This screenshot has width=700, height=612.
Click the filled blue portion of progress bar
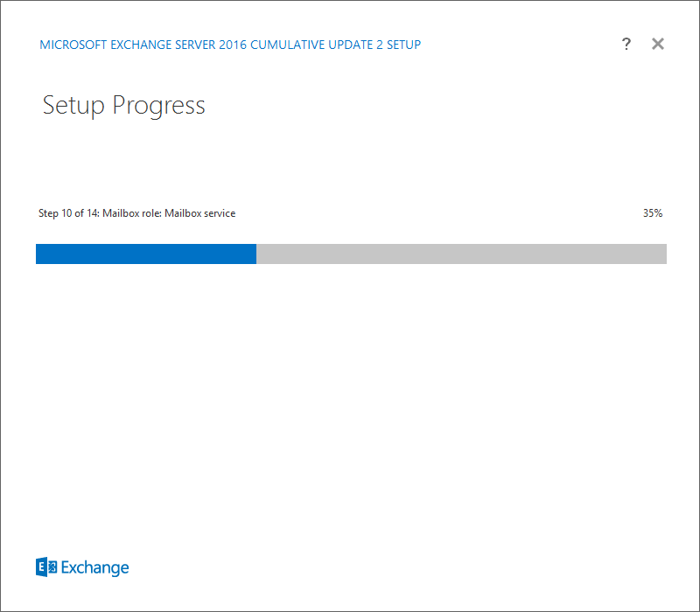[146, 254]
